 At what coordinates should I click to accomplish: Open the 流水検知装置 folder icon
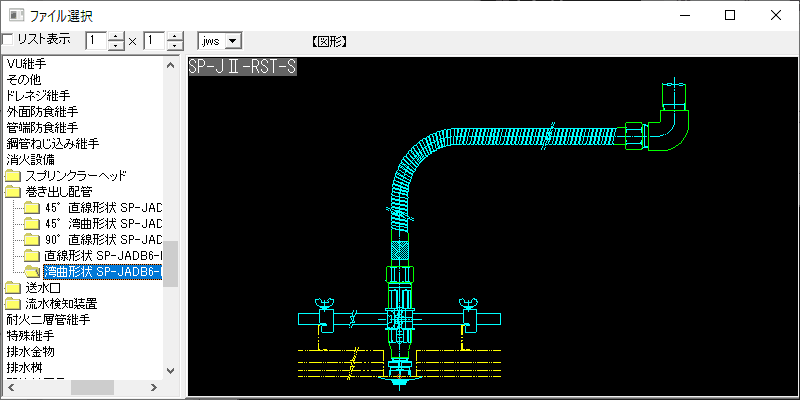point(13,303)
